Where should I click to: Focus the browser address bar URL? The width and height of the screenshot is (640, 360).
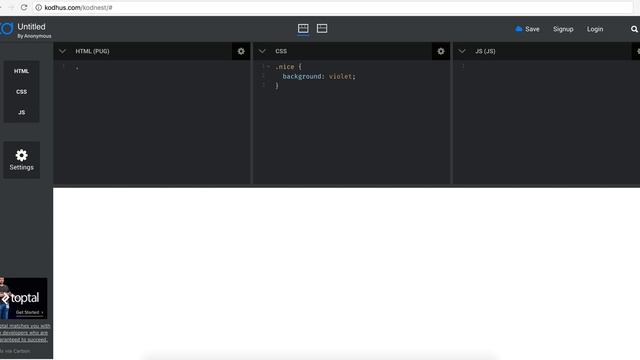(x=78, y=7)
